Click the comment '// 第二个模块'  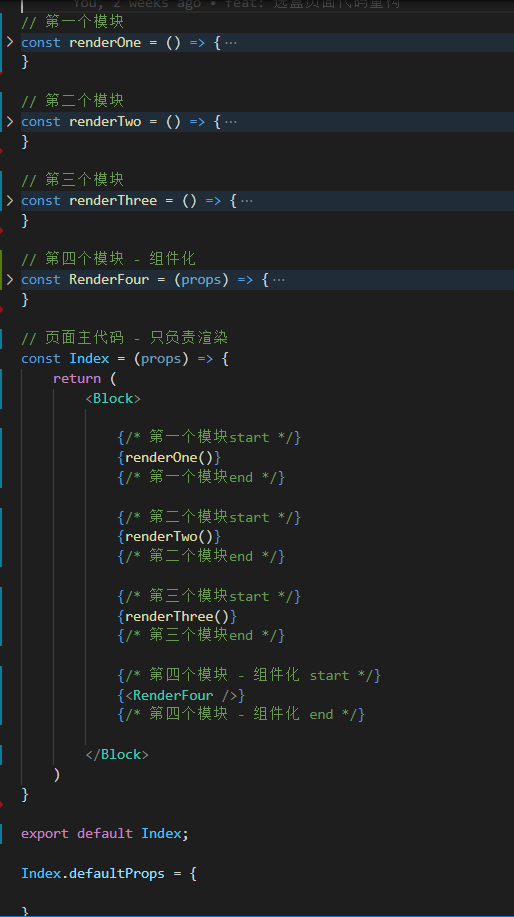coord(73,101)
